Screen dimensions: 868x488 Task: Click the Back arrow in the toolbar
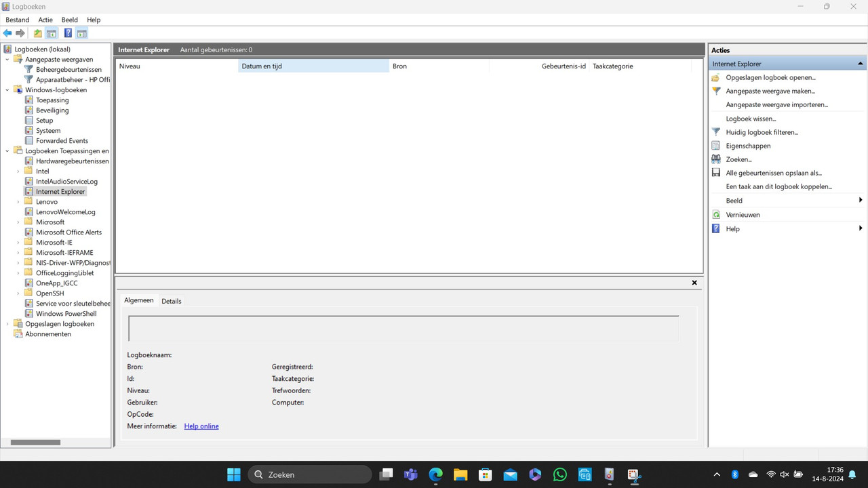click(x=7, y=33)
